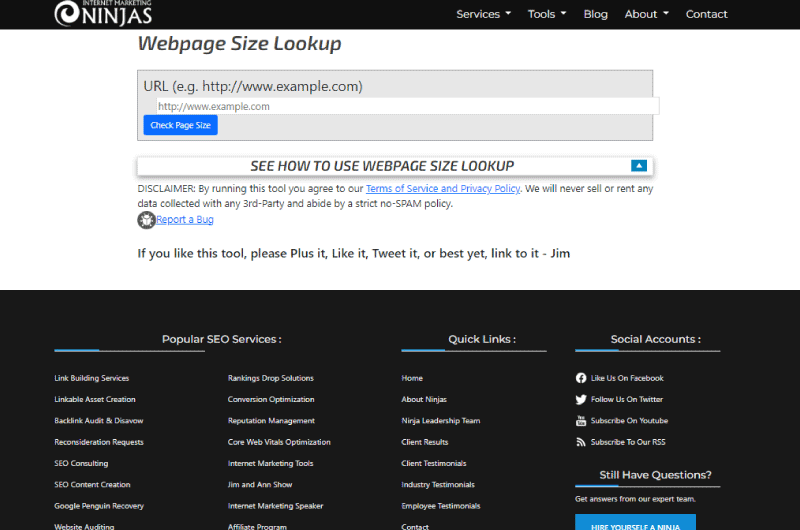Open Employee Testimonials link

pyautogui.click(x=441, y=506)
